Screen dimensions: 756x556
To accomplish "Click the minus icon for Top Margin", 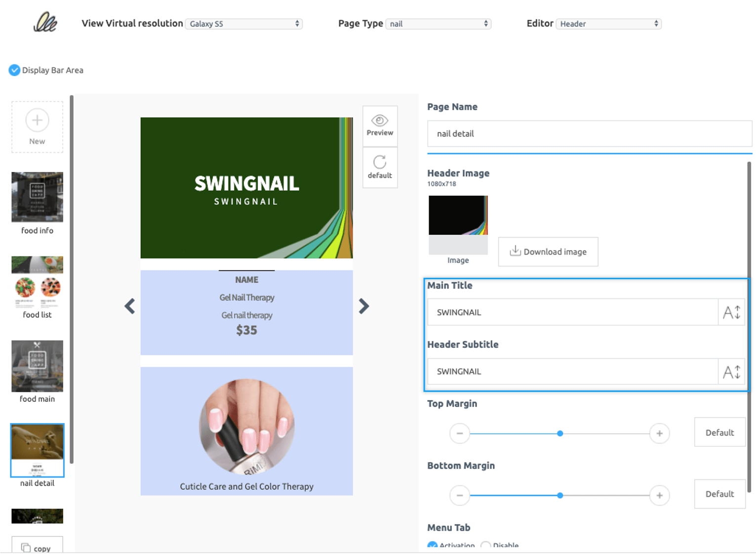I will (x=459, y=433).
